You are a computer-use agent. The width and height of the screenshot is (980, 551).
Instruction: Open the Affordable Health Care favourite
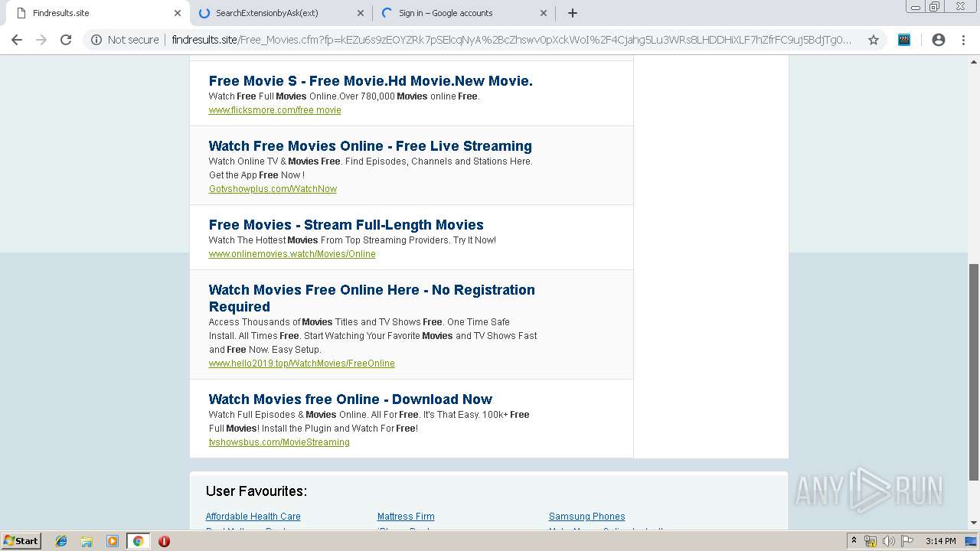253,517
